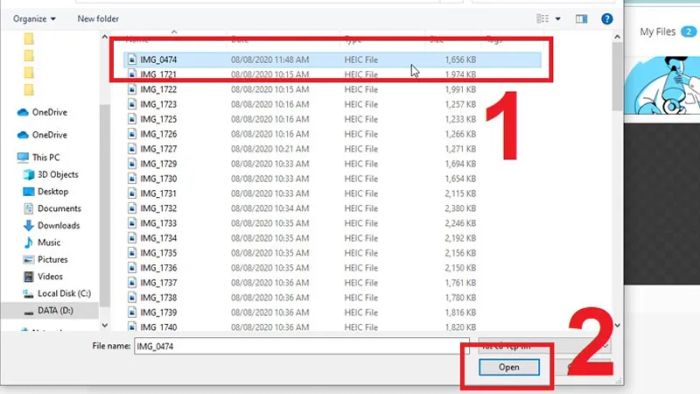Select the DATA (D:) drive
Viewport: 700px width, 394px height.
point(49,310)
